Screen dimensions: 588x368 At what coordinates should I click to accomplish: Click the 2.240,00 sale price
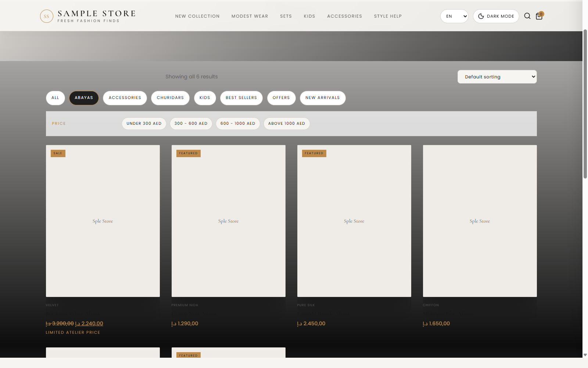click(x=89, y=323)
